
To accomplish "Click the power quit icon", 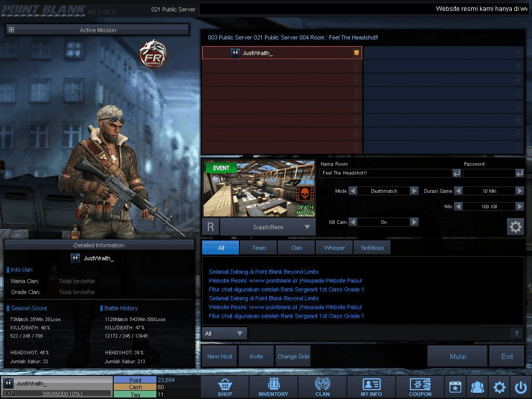I will 521,387.
